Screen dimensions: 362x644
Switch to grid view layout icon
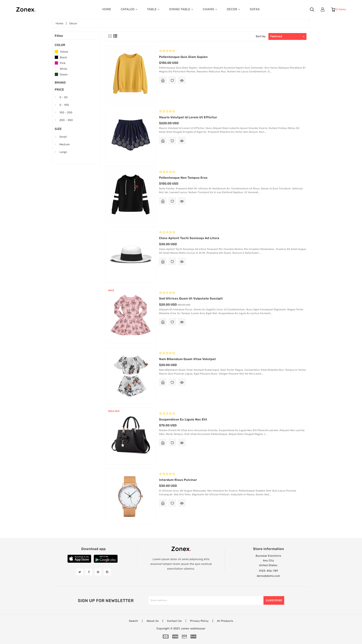click(x=110, y=36)
